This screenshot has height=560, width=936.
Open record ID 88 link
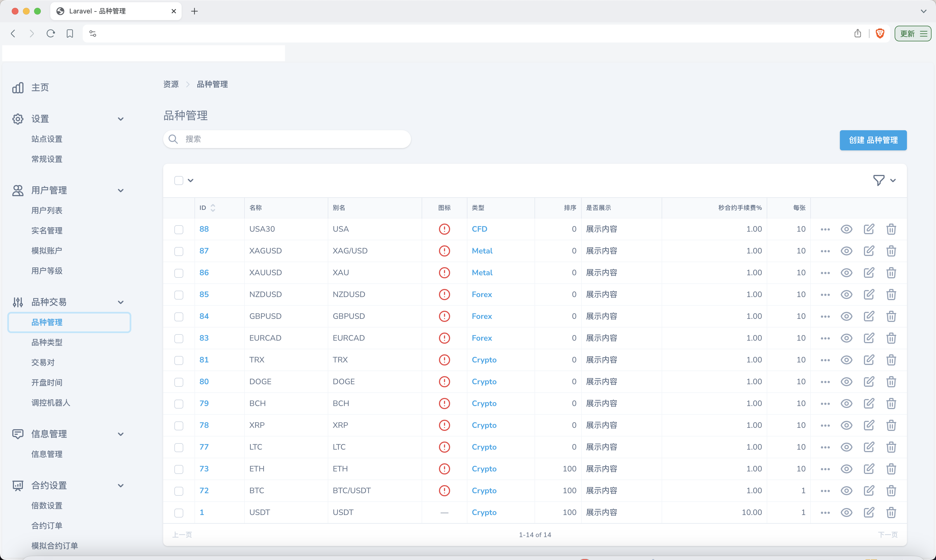pos(204,229)
